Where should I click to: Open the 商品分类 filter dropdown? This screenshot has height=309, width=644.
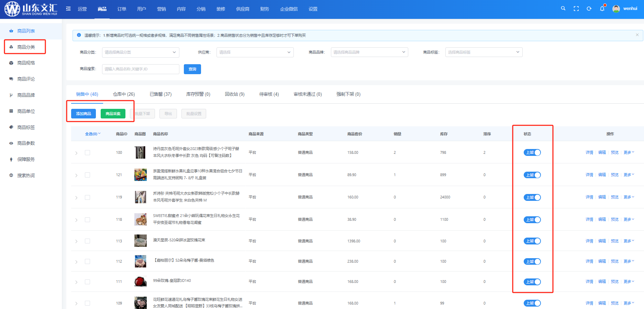[x=141, y=52]
